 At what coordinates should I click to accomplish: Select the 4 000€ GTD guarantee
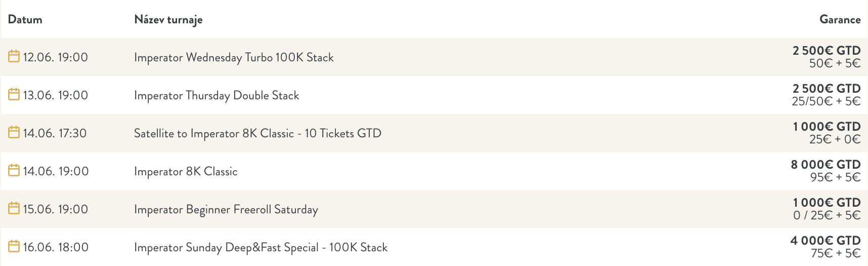pyautogui.click(x=826, y=241)
